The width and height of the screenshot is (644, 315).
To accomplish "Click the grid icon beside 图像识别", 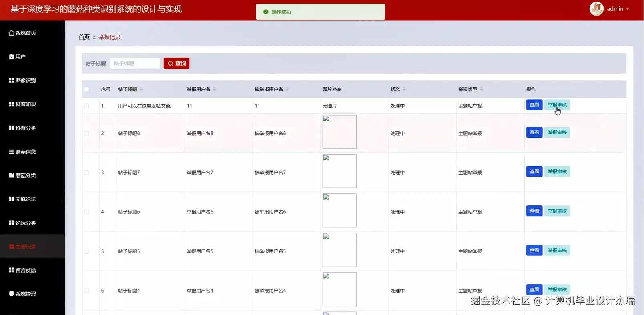I will pos(11,80).
